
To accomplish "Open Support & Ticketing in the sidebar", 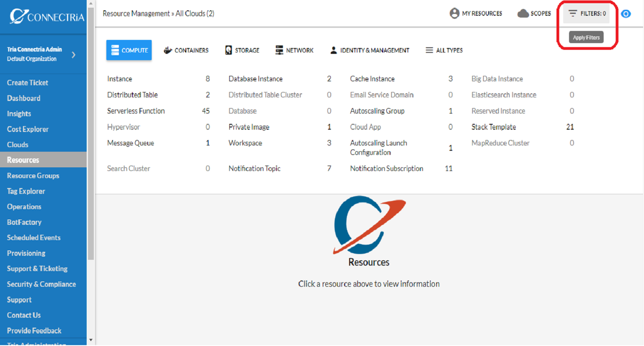I will pos(37,268).
